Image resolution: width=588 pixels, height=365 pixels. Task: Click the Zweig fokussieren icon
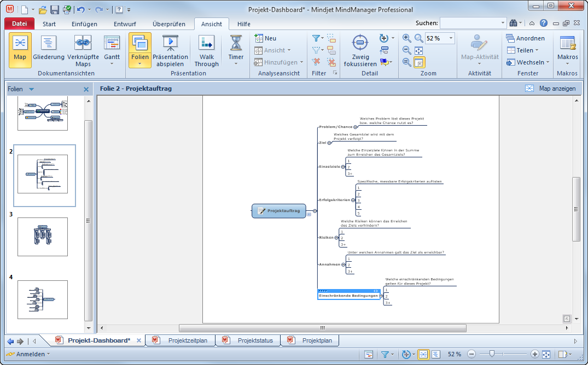pos(360,43)
